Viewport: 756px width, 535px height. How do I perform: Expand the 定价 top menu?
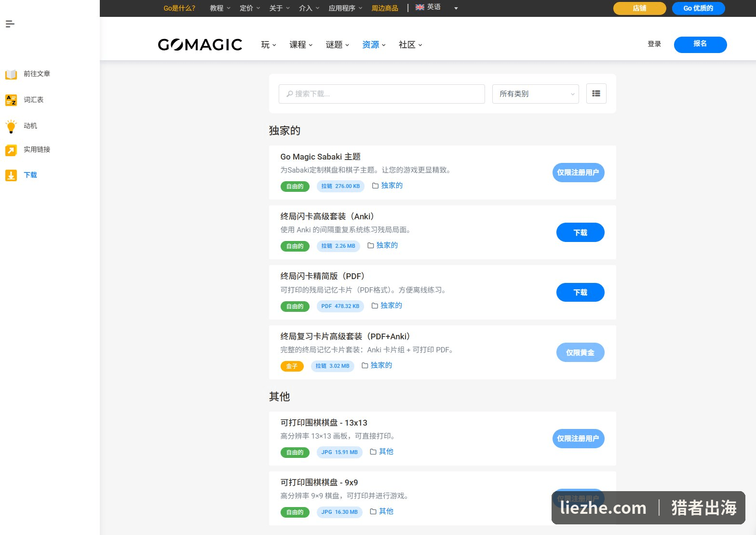click(x=250, y=8)
